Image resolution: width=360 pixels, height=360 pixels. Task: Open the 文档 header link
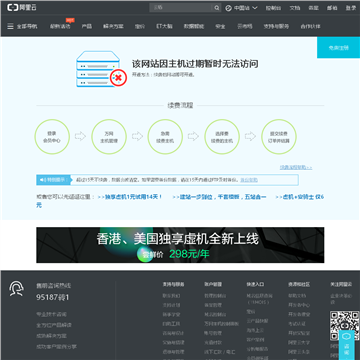295,8
